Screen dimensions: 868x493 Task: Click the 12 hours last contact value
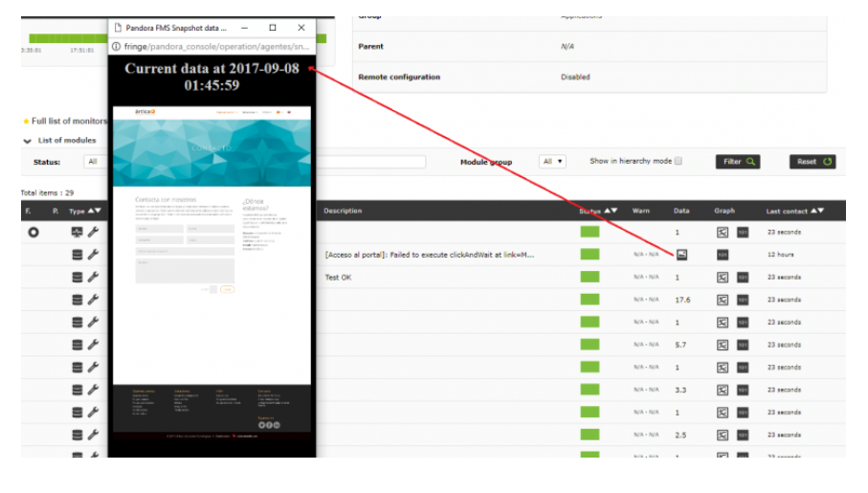tap(781, 255)
